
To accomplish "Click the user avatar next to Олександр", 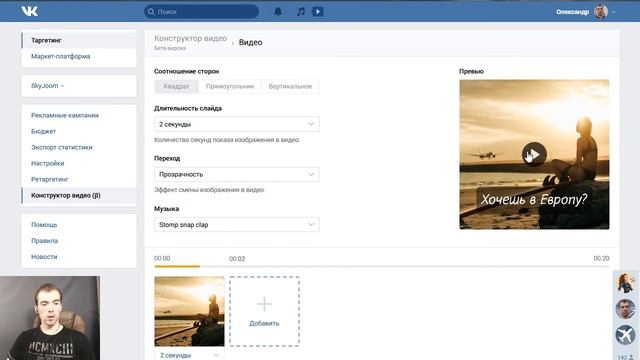I will (601, 11).
